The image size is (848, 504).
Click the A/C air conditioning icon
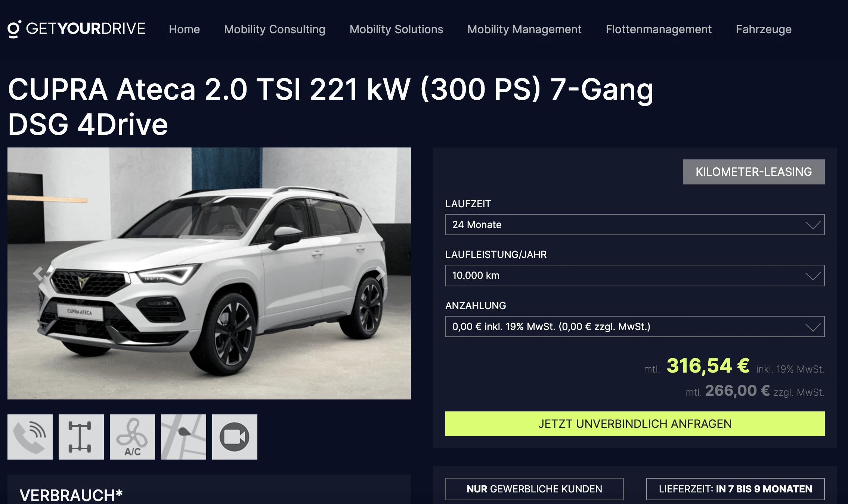(132, 437)
